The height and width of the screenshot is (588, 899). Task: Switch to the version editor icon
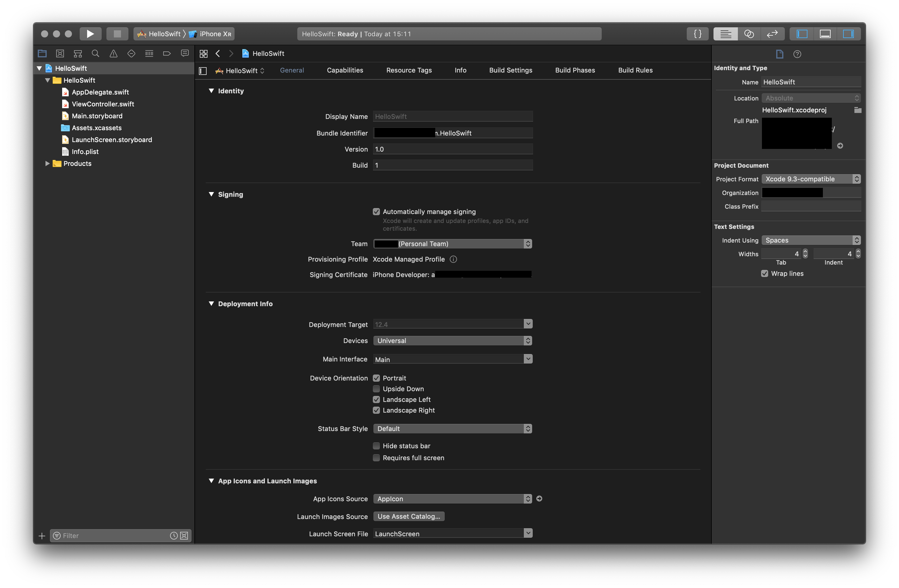[x=772, y=34]
